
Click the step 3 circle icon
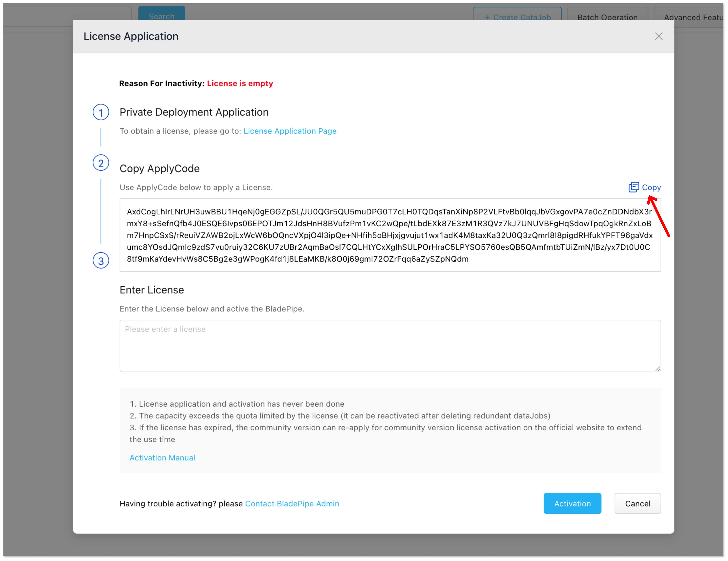(101, 261)
